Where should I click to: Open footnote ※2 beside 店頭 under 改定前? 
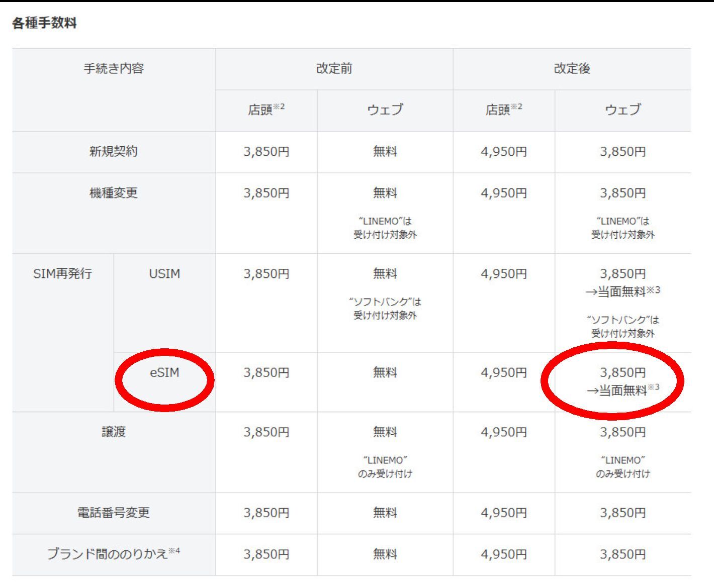(279, 107)
